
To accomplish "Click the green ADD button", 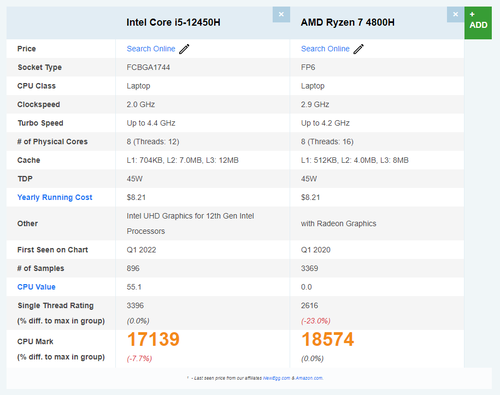I will click(478, 23).
